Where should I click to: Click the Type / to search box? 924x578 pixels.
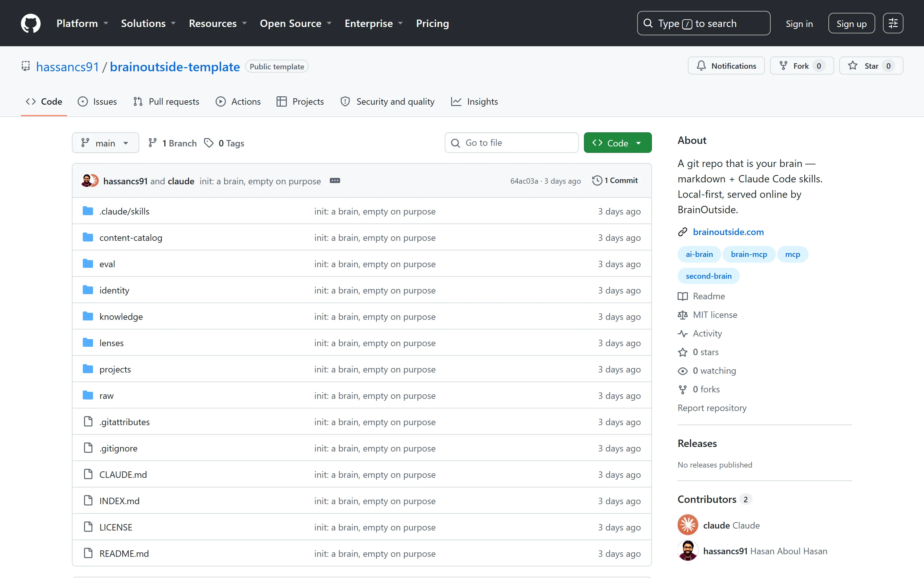[704, 23]
